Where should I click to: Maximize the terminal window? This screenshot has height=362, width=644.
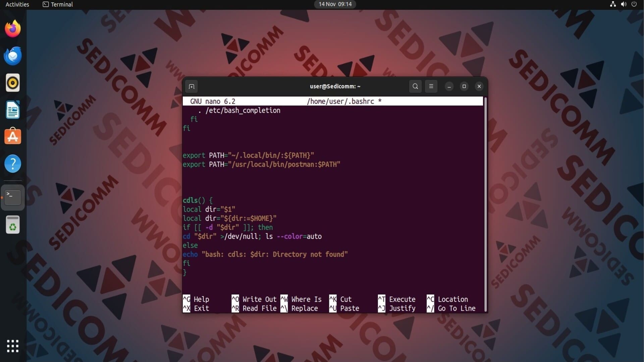tap(464, 86)
